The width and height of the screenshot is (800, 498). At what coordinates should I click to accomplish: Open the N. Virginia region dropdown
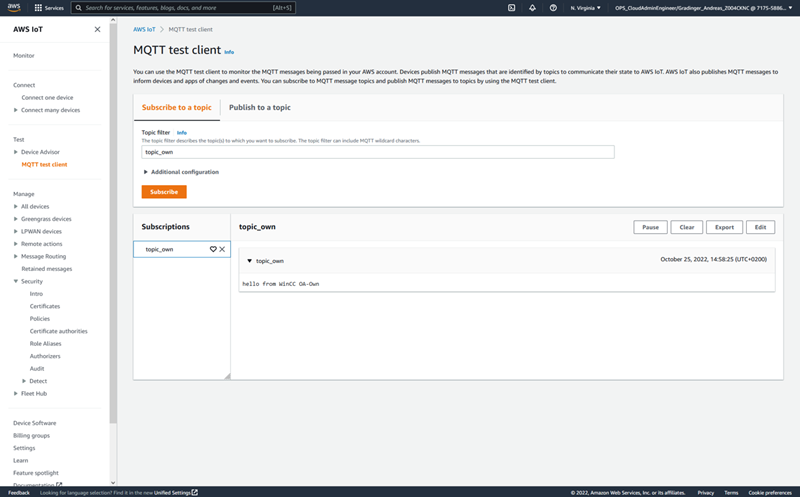click(586, 7)
